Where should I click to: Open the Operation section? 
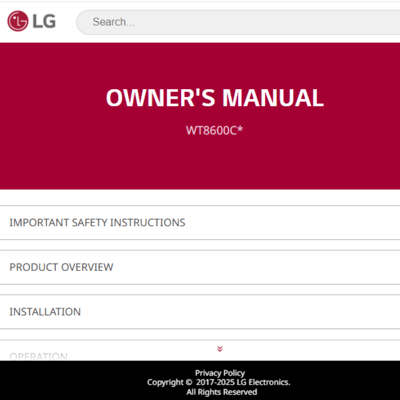coord(200,351)
